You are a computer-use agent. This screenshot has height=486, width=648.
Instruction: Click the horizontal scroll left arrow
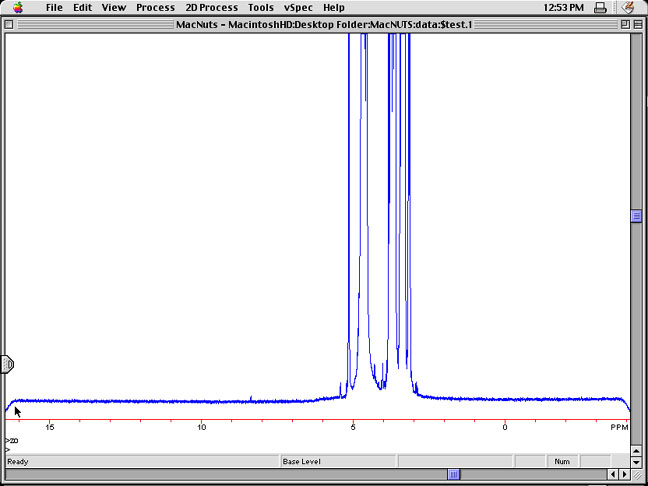[x=611, y=474]
